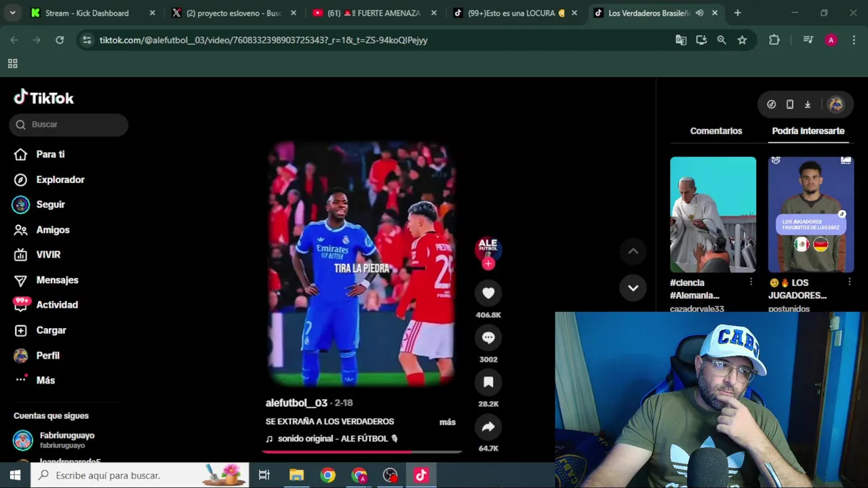Open three-dot menu on #ciencia video card
The height and width of the screenshot is (488, 868).
click(x=751, y=282)
